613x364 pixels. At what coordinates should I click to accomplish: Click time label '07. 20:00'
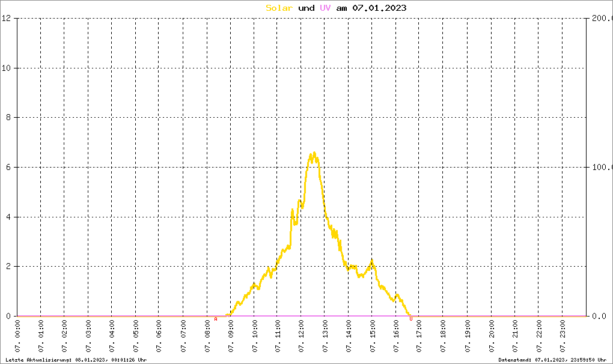[491, 336]
